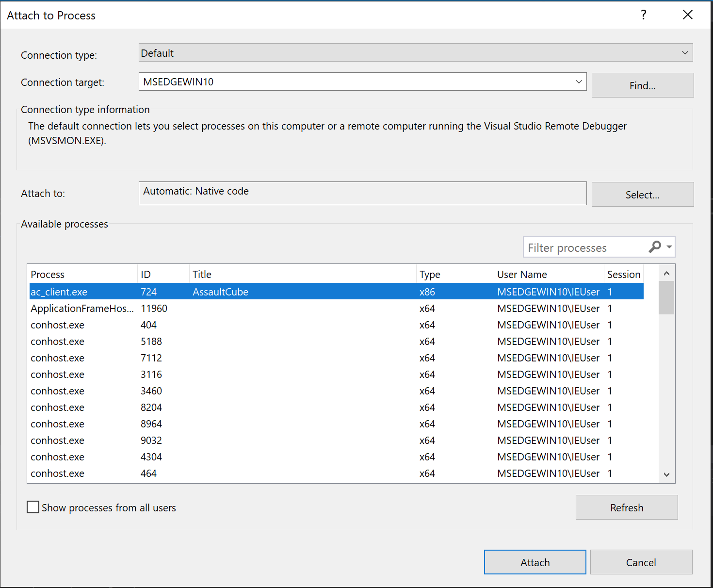Screen dimensions: 713x588
Task: Click the AssaultCube title cell
Action: (x=220, y=292)
